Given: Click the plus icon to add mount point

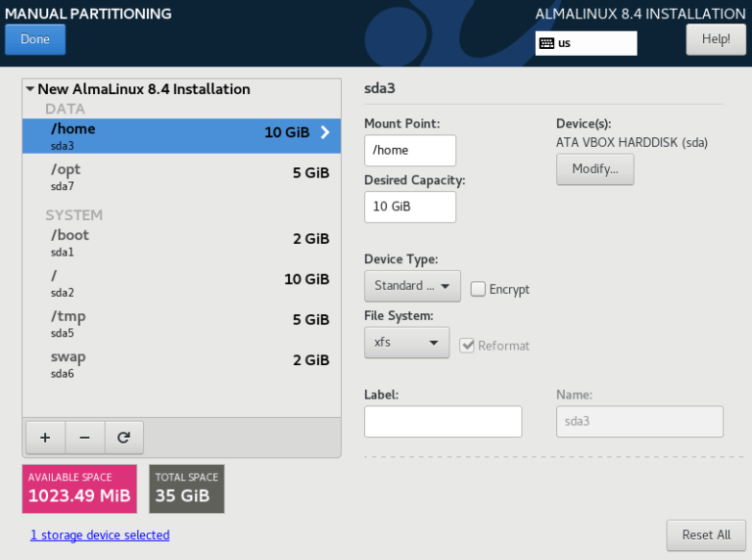Looking at the screenshot, I should (x=45, y=438).
